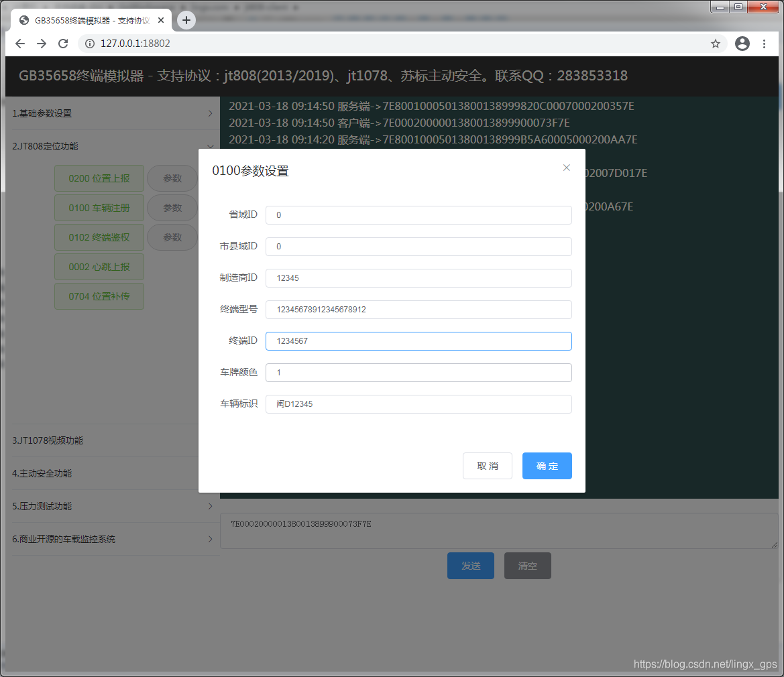Open 参数 beside 0100 车辆注册
Viewport: 784px width, 677px height.
pos(172,208)
